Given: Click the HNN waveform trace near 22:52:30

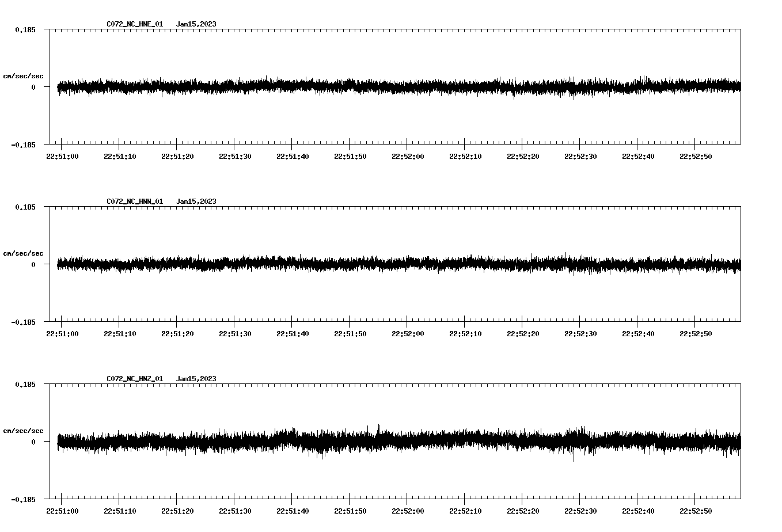Looking at the screenshot, I should 582,264.
